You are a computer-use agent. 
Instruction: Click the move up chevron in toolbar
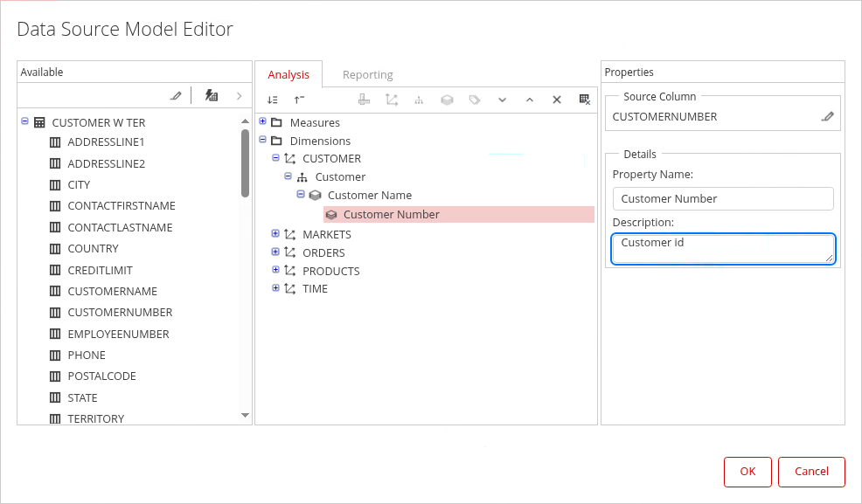pos(529,100)
